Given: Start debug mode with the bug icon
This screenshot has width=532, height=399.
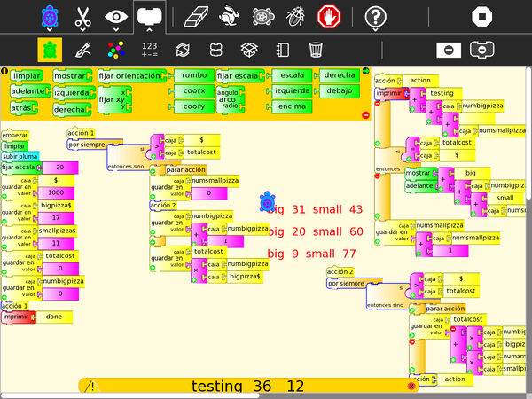Looking at the screenshot, I should [296, 16].
